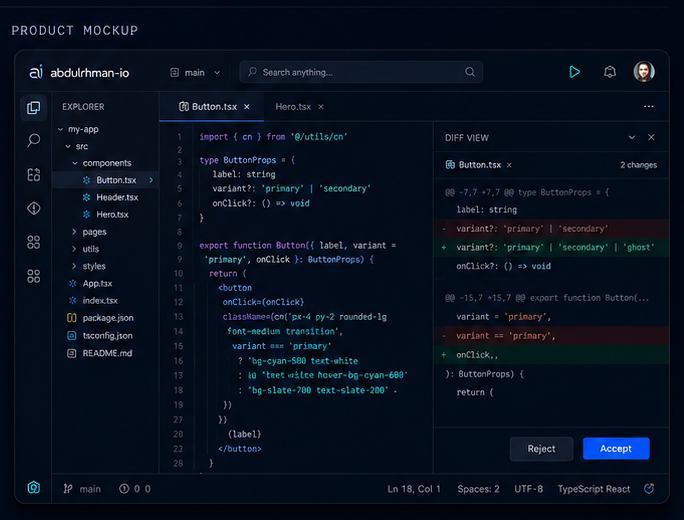Collapse Diff View panel with chevron
Screen dimensions: 684x520
click(632, 137)
